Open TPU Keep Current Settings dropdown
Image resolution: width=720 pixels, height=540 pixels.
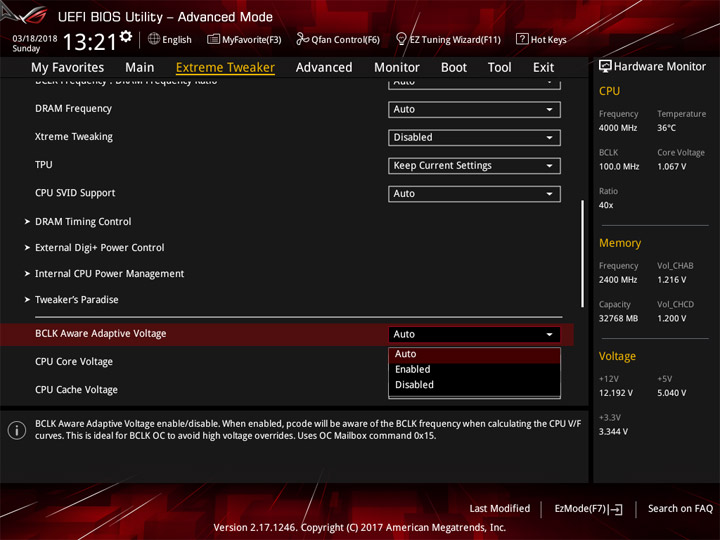474,165
